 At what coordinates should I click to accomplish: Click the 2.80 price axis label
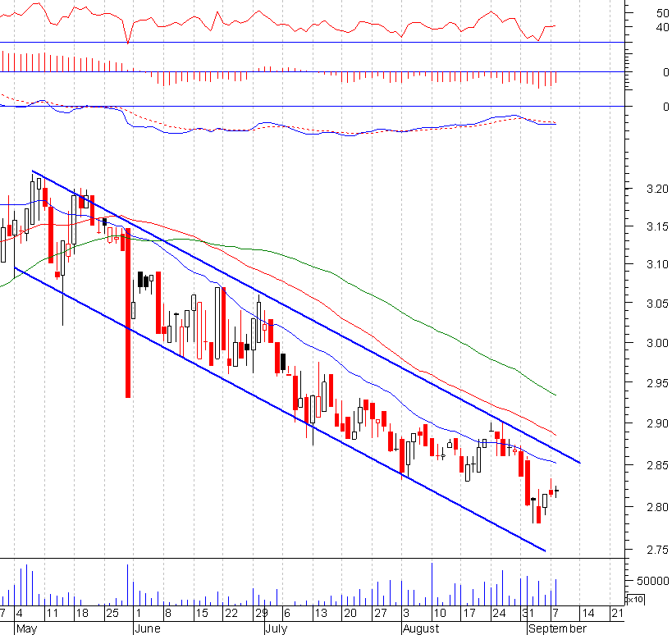[657, 507]
